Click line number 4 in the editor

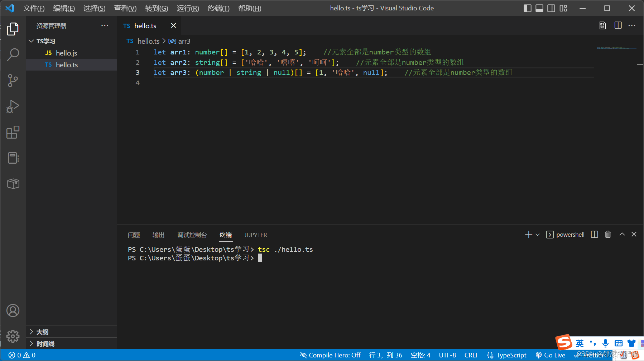tap(138, 83)
